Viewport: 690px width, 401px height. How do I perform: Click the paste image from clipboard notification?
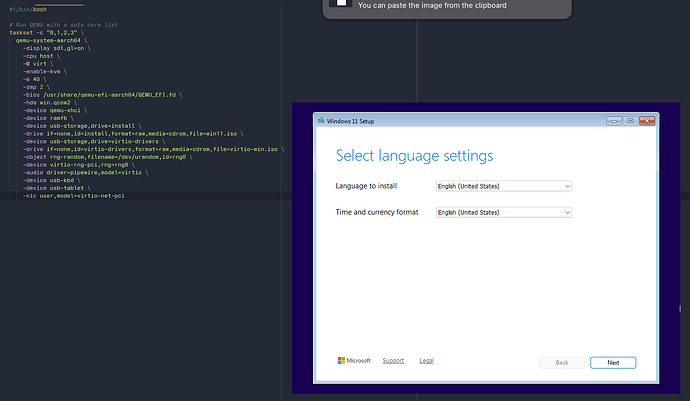coord(447,7)
